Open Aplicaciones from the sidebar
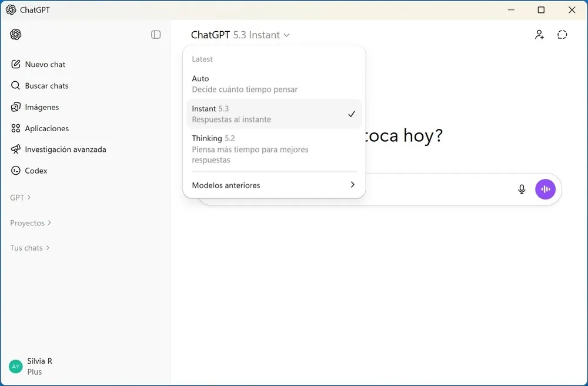The image size is (588, 386). click(45, 128)
